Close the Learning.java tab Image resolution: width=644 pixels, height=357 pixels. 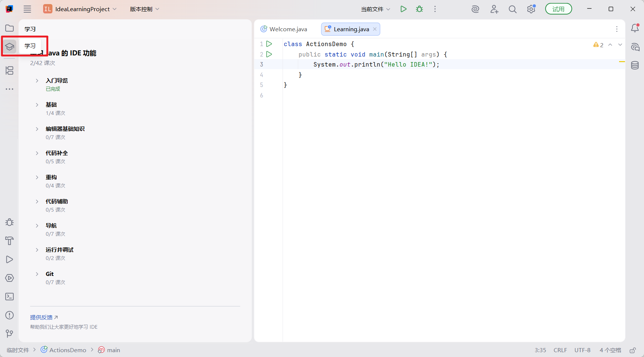(x=375, y=29)
